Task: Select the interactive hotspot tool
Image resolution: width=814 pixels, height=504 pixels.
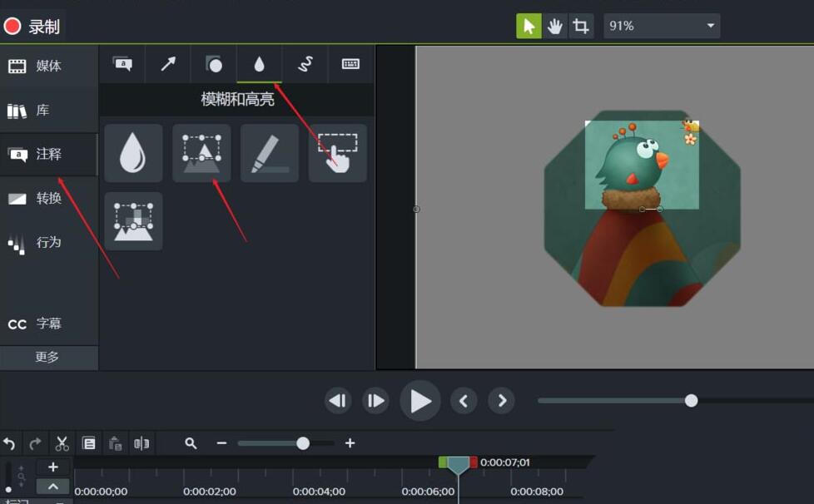Action: click(337, 153)
